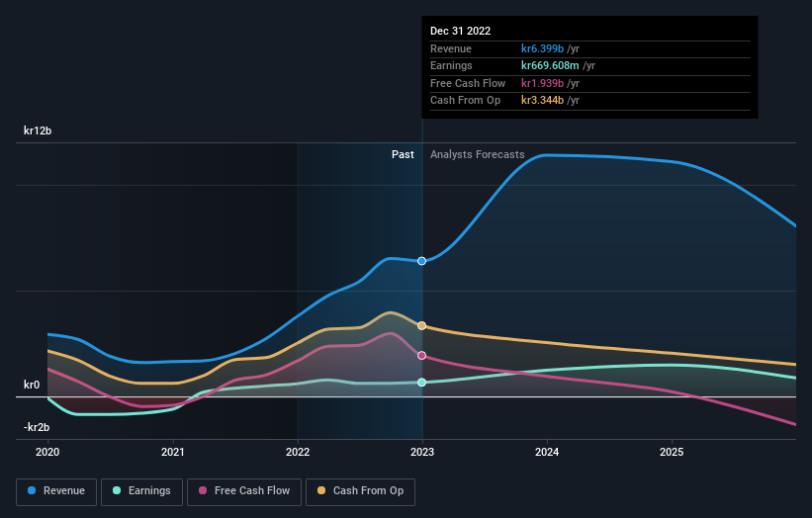Click the 2020 x-axis label
The height and width of the screenshot is (518, 812).
[x=47, y=453]
